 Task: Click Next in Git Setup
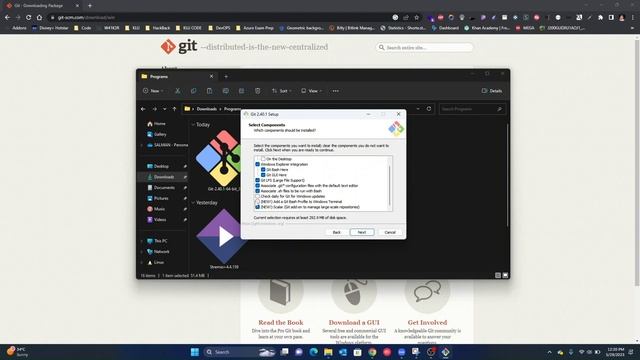[362, 232]
